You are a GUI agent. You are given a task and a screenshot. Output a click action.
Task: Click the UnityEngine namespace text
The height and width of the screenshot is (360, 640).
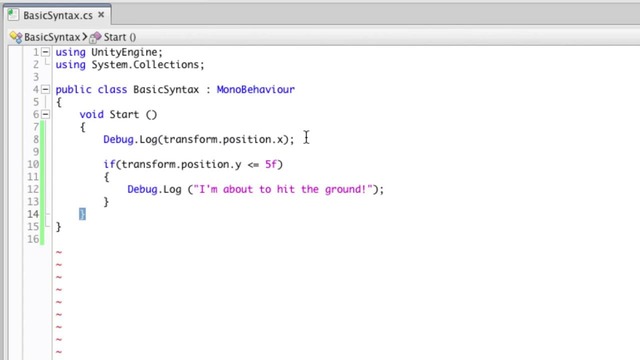(124, 52)
